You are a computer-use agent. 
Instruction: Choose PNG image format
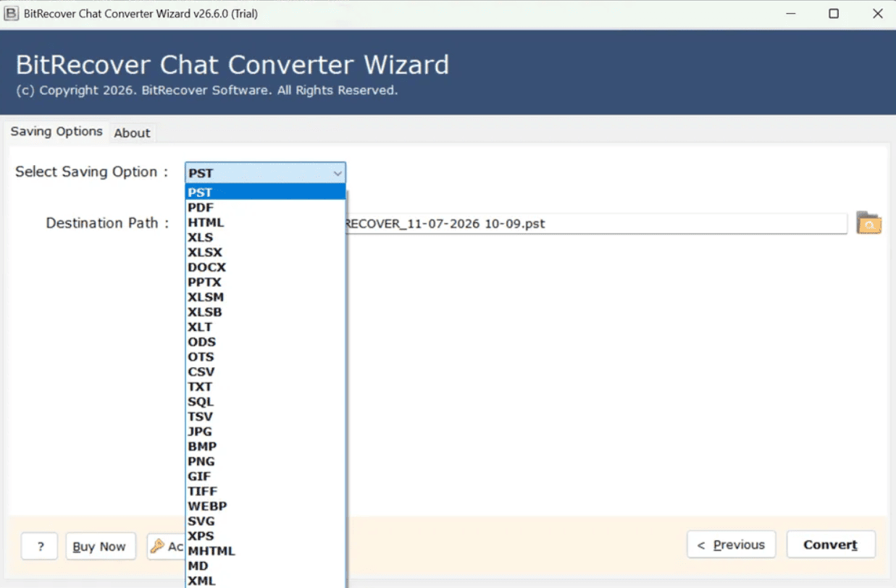tap(265, 461)
